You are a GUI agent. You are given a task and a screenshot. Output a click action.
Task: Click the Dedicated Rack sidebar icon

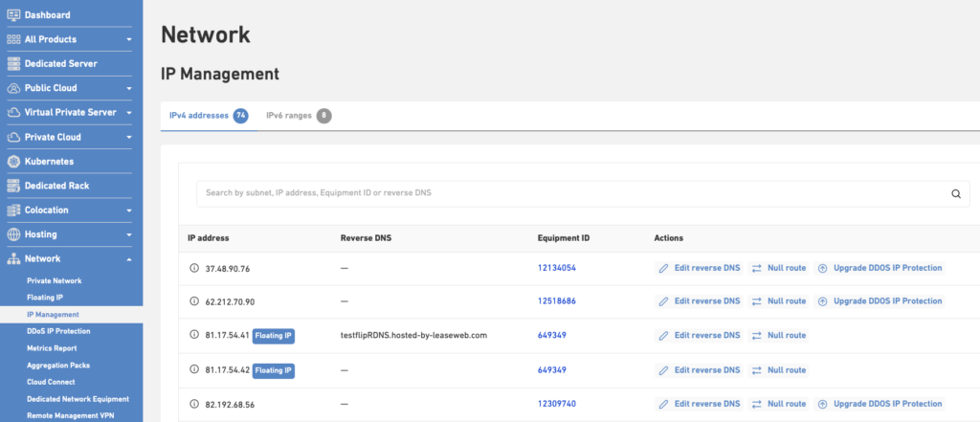13,186
